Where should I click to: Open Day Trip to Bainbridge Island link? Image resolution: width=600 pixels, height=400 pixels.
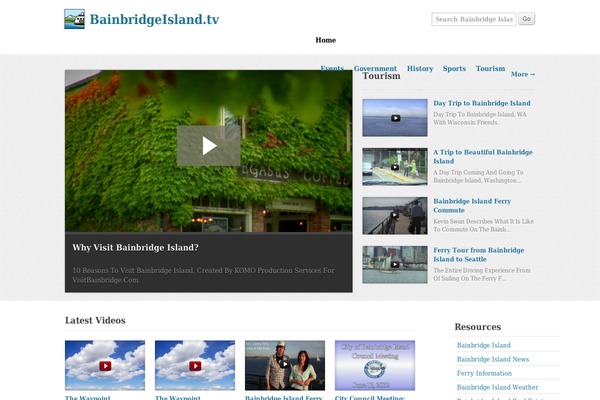click(x=482, y=103)
